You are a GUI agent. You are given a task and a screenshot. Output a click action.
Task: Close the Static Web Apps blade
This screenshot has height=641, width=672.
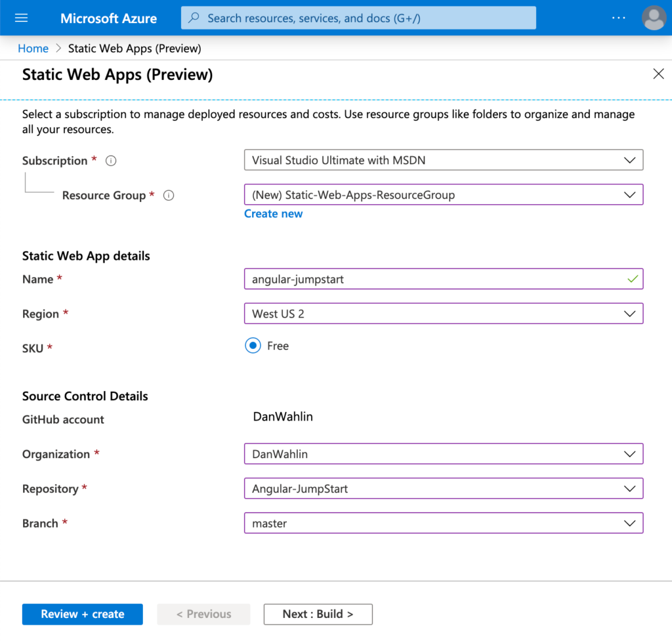(658, 73)
